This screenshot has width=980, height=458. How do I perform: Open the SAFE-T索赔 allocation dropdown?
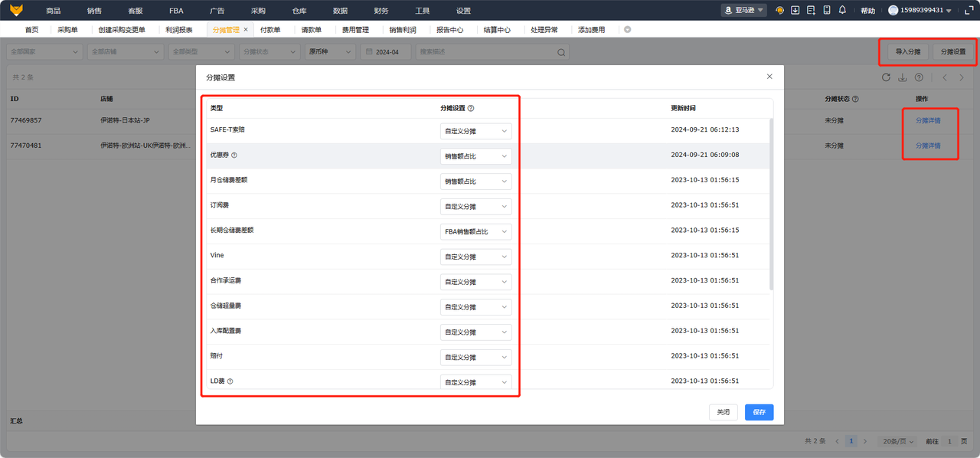click(475, 131)
